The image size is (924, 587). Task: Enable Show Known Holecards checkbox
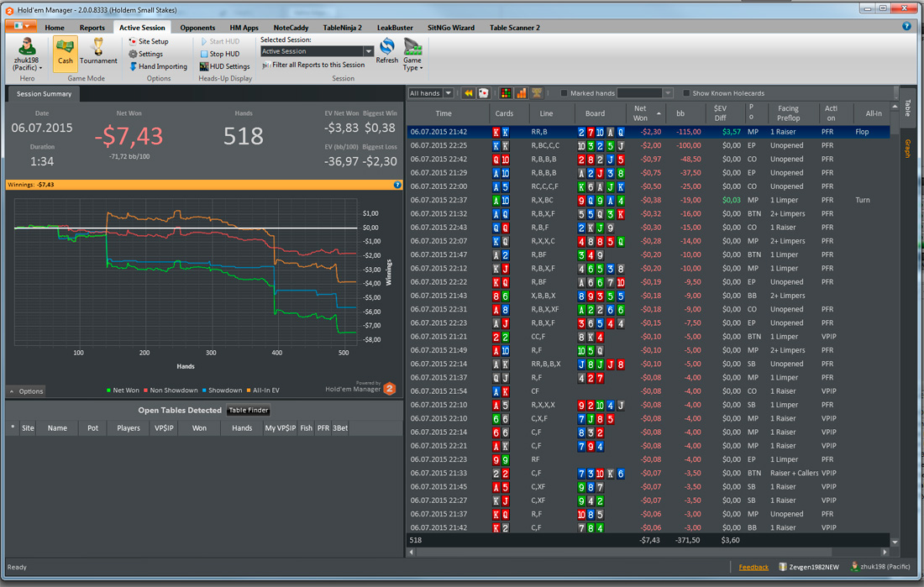pos(686,93)
